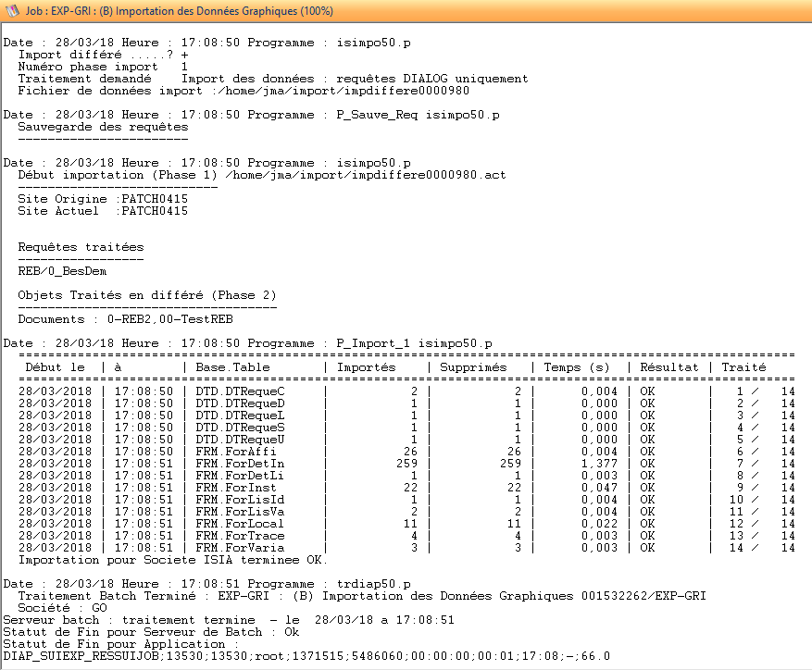This screenshot has height=670, width=812.
Task: Click the 'Temps (s)' column header
Action: point(577,367)
